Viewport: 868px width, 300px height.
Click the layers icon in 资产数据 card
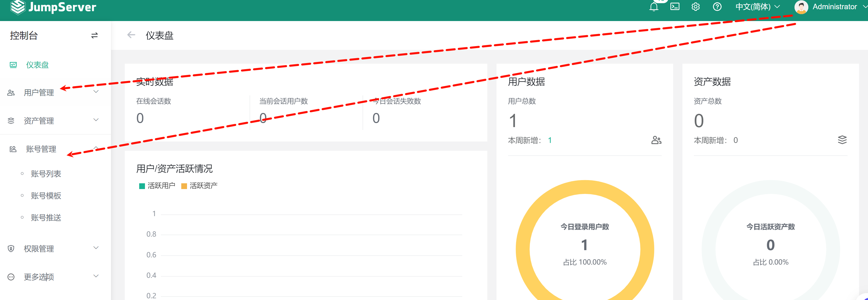[x=842, y=140]
